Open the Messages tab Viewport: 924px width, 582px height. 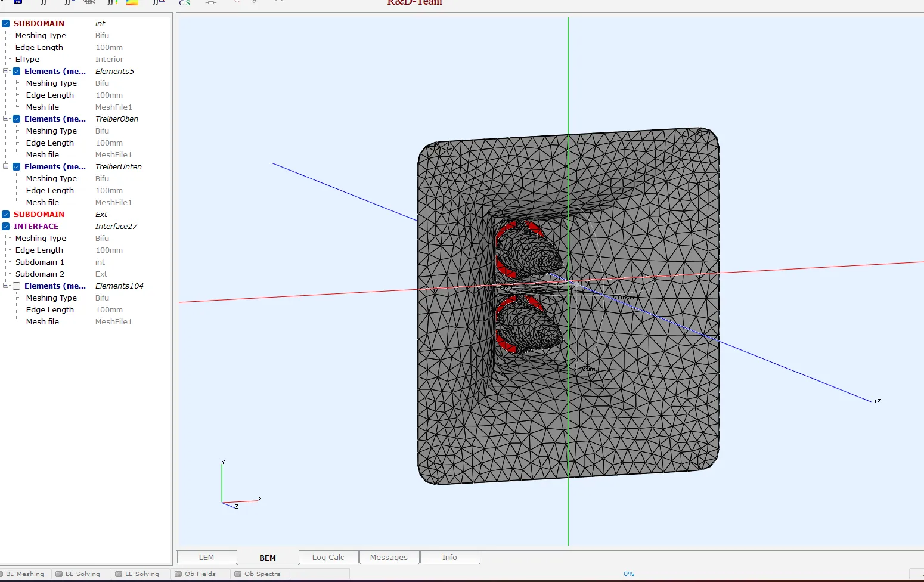pyautogui.click(x=389, y=558)
